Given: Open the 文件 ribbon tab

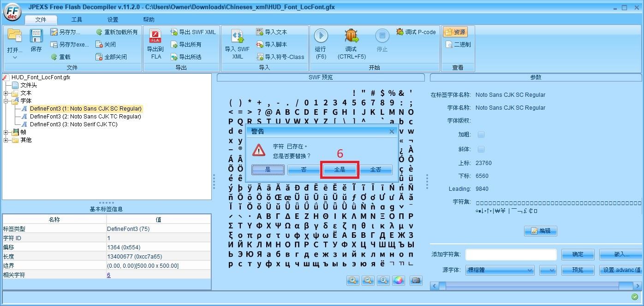Looking at the screenshot, I should 41,20.
